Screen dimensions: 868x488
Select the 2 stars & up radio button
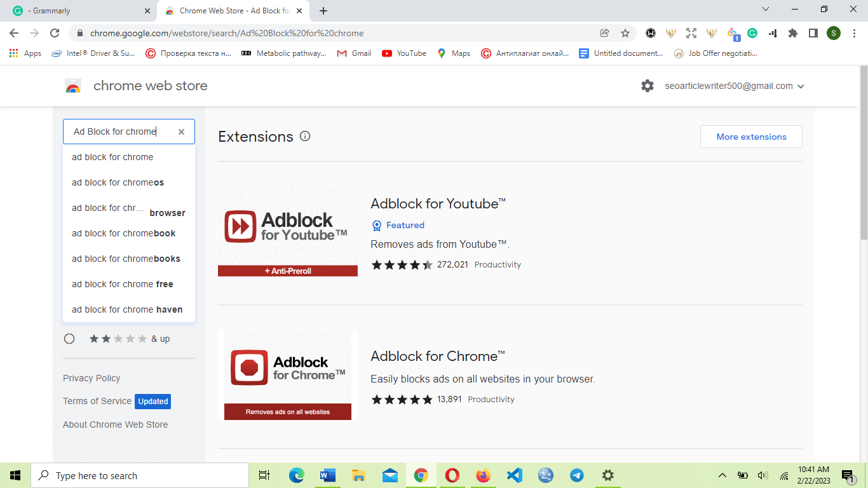pos(69,339)
